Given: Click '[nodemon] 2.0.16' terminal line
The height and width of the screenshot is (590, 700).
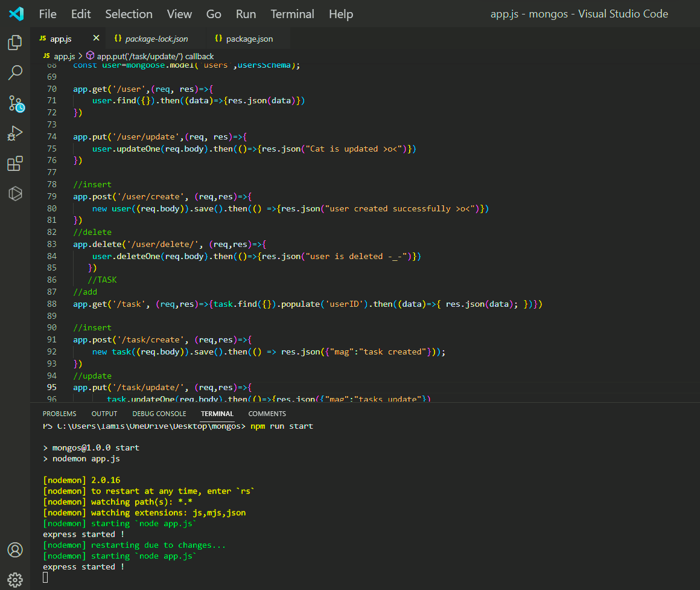Looking at the screenshot, I should click(x=81, y=480).
